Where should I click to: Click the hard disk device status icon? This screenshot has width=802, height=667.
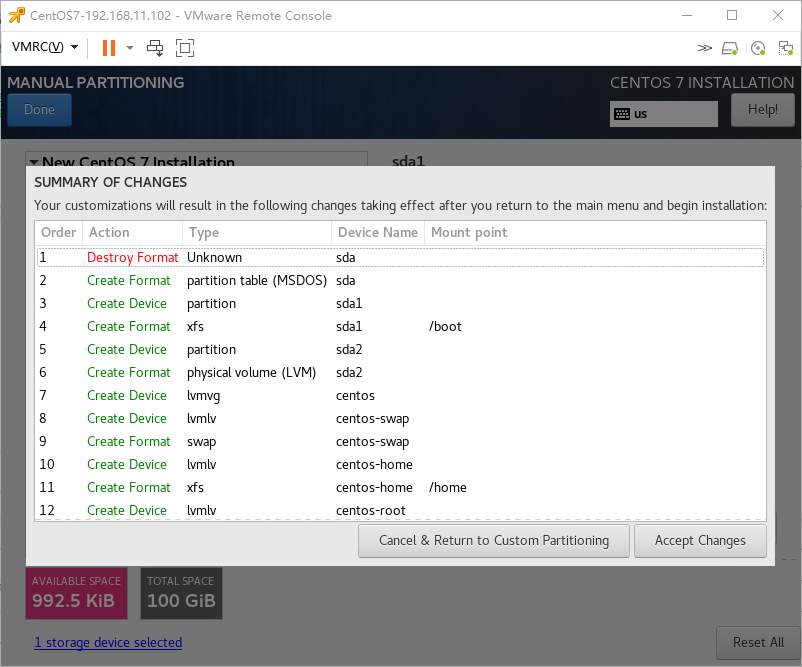[x=730, y=48]
